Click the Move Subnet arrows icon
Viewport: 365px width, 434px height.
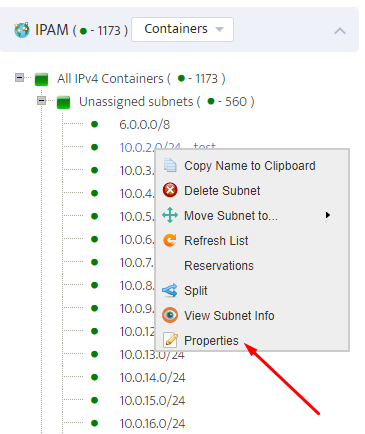[x=170, y=215]
